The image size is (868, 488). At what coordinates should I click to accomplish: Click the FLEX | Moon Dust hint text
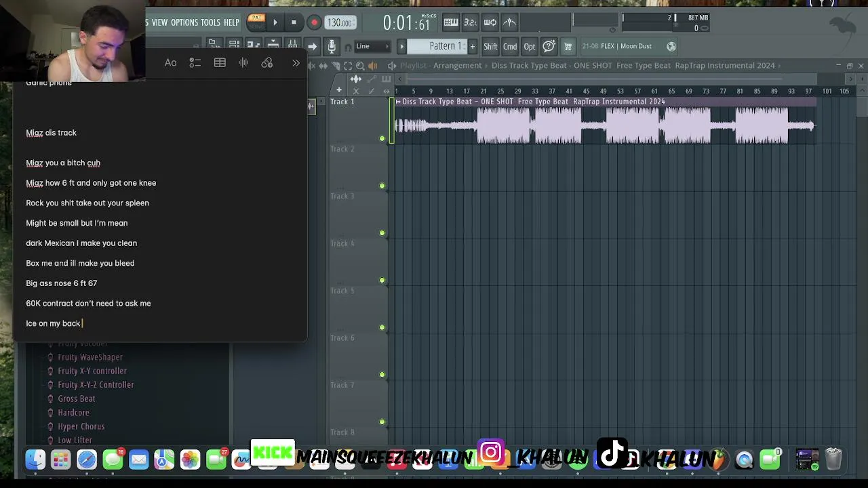(x=626, y=46)
